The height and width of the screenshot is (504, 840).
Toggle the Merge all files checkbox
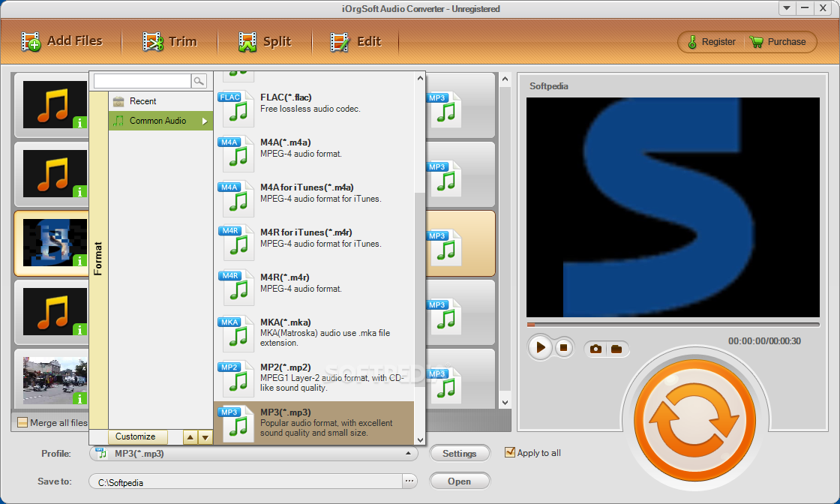point(22,422)
